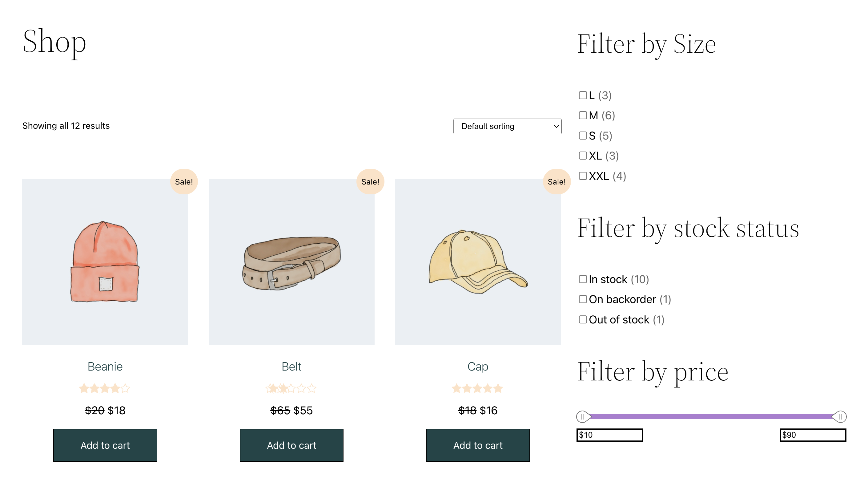This screenshot has width=868, height=499.
Task: Check the XXL (4) size filter
Action: point(582,176)
